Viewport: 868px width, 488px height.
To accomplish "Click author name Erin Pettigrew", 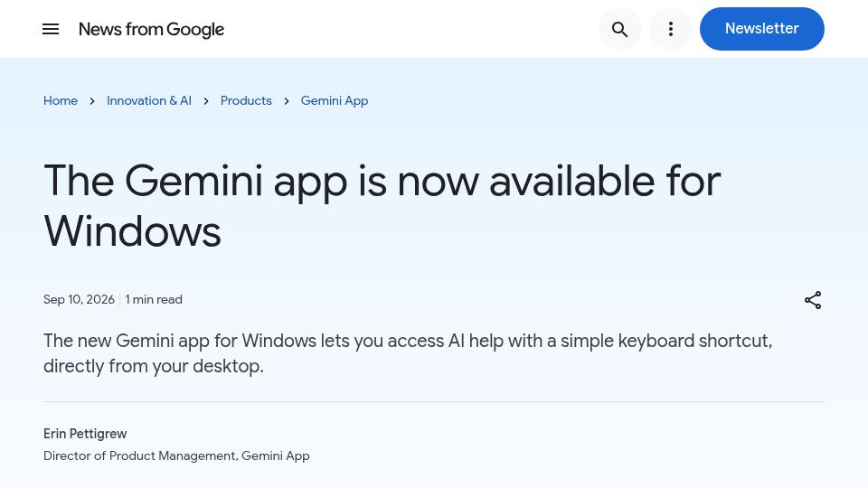I will click(85, 434).
